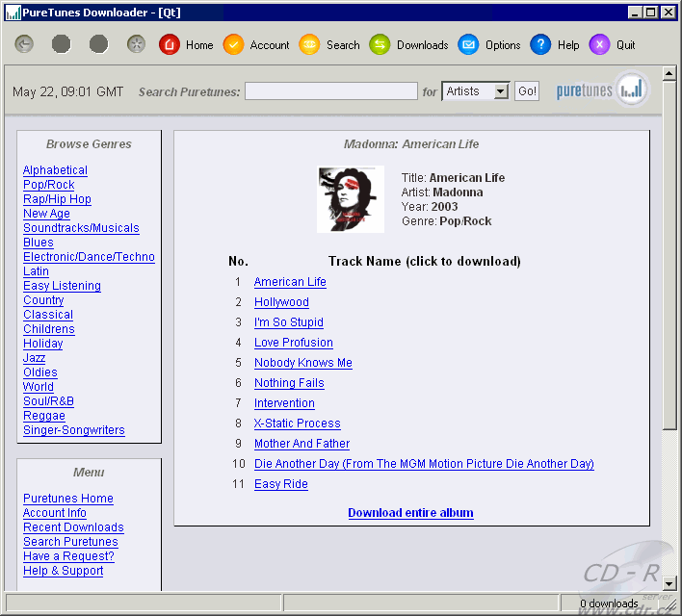
Task: Click the Downloads toolbar label
Action: pos(422,45)
